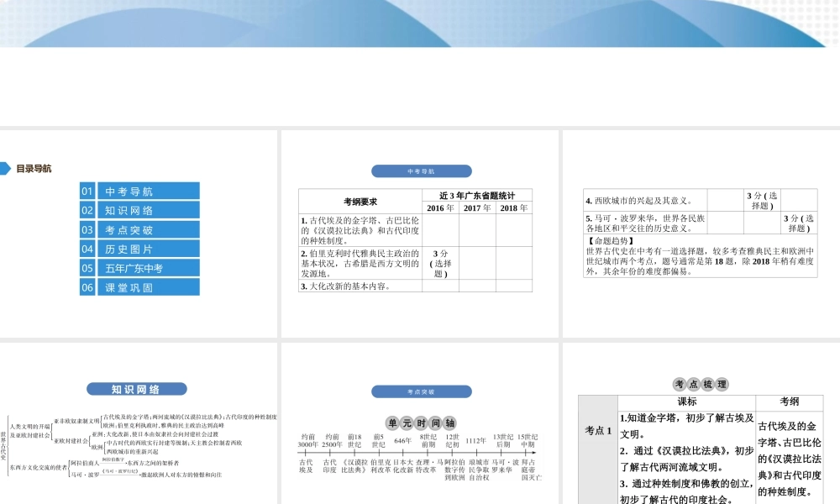The width and height of the screenshot is (840, 504).
Task: Click row 3 大化改新的基本内容
Action: (x=415, y=286)
